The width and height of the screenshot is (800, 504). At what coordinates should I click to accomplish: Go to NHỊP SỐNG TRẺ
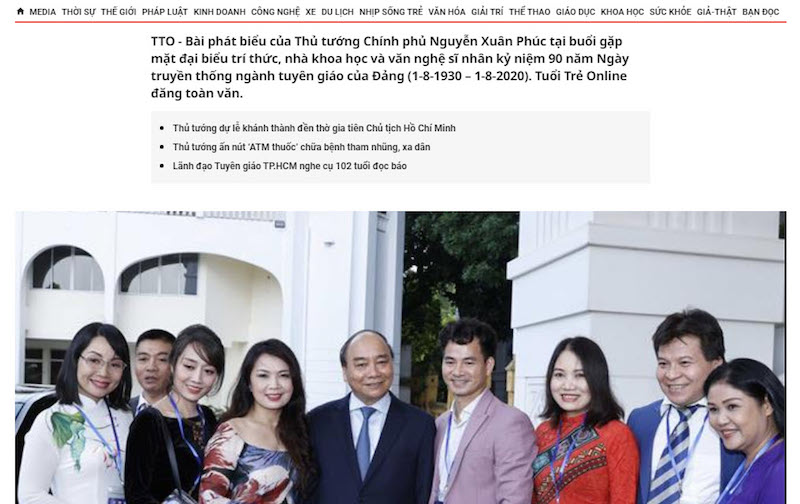coord(391,12)
